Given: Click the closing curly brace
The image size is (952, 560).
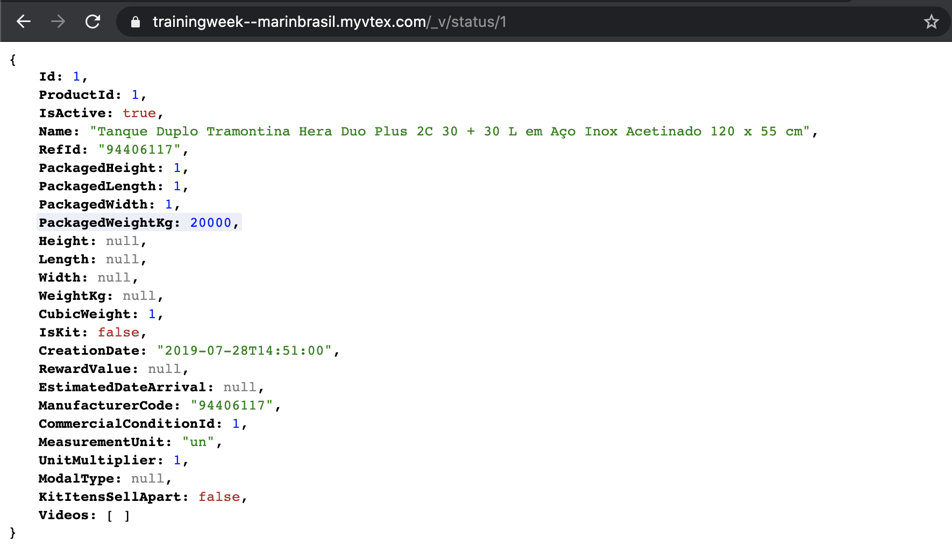Looking at the screenshot, I should click(x=13, y=533).
